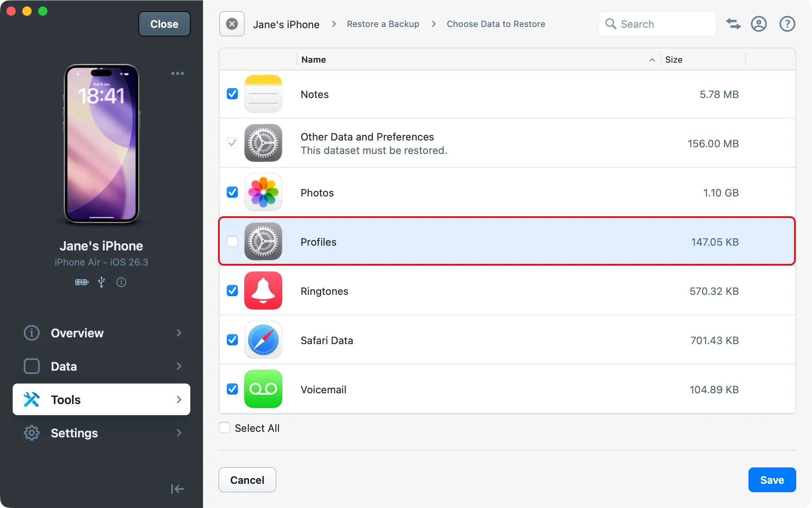Click the Save button
The height and width of the screenshot is (508, 812).
point(772,480)
